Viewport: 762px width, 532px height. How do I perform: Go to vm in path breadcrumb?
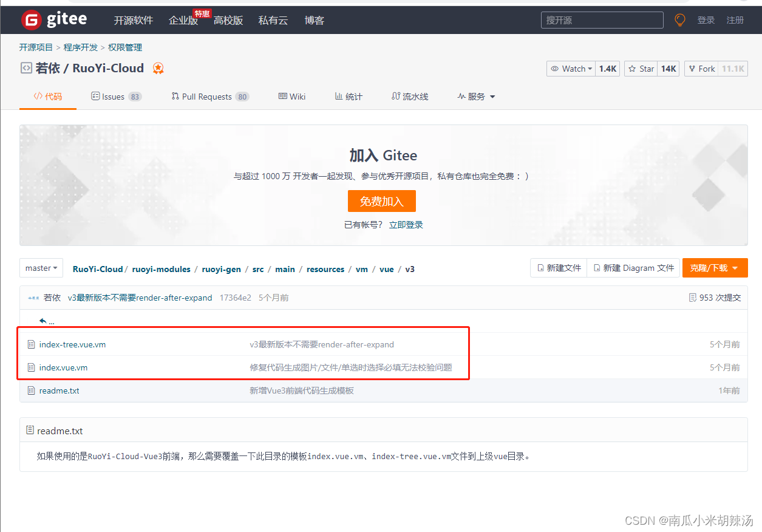coord(362,269)
